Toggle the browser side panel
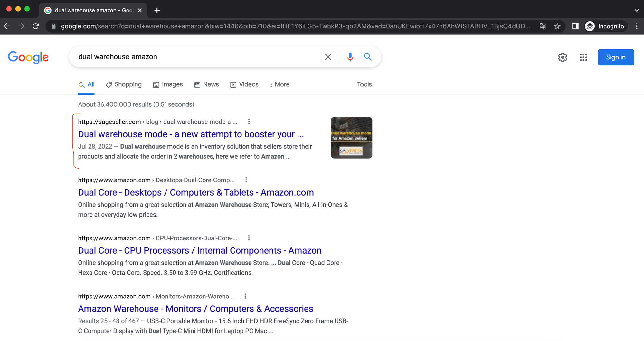 coord(575,26)
